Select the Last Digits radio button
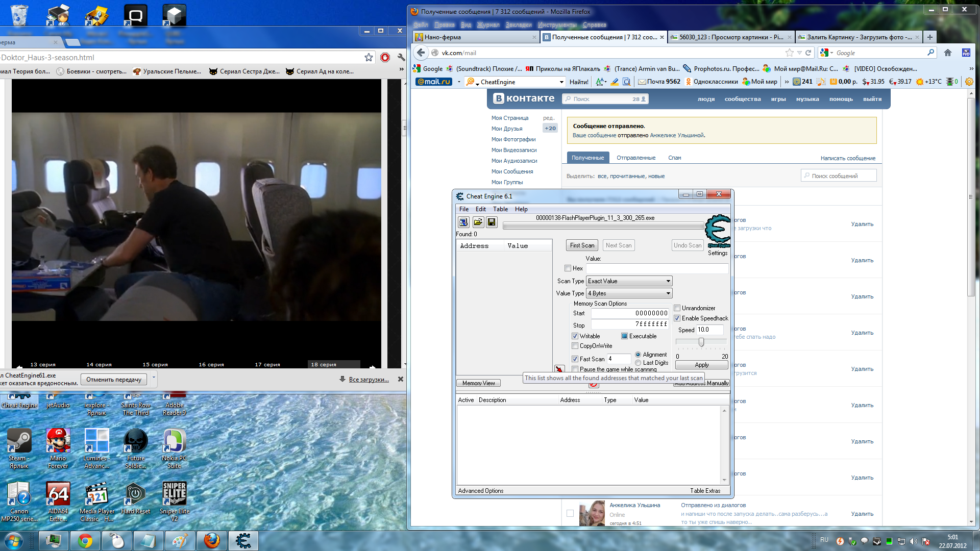Viewport: 980px width, 551px height. 638,363
